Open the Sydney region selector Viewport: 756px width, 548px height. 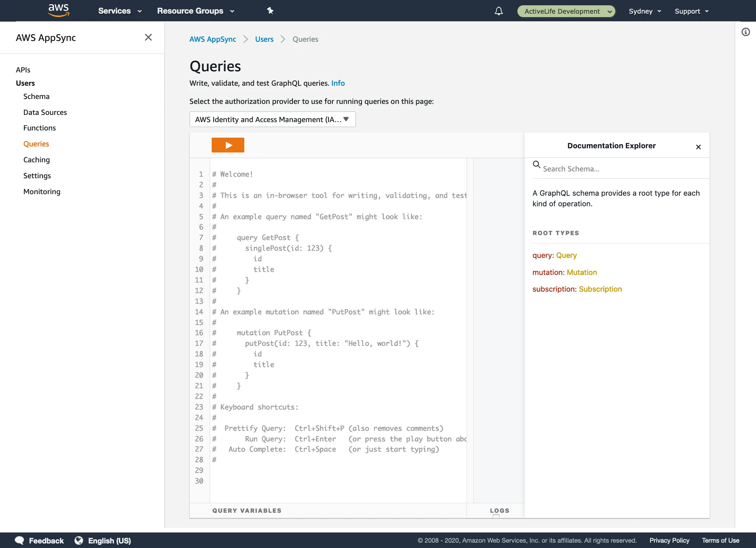pos(644,11)
